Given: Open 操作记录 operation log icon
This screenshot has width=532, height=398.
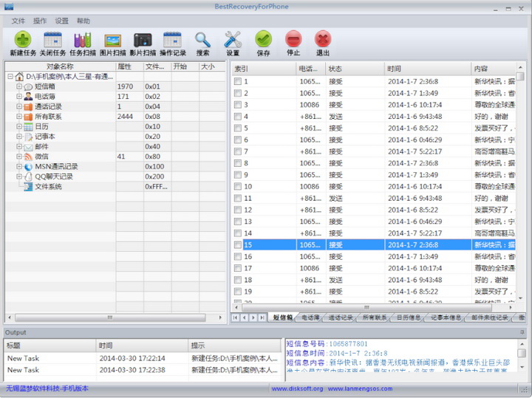Looking at the screenshot, I should tap(172, 39).
